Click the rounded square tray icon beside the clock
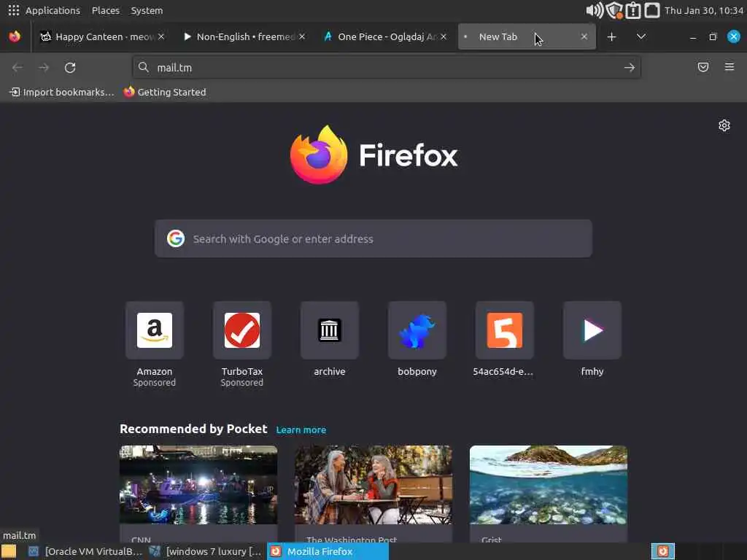This screenshot has height=560, width=747. pos(652,10)
